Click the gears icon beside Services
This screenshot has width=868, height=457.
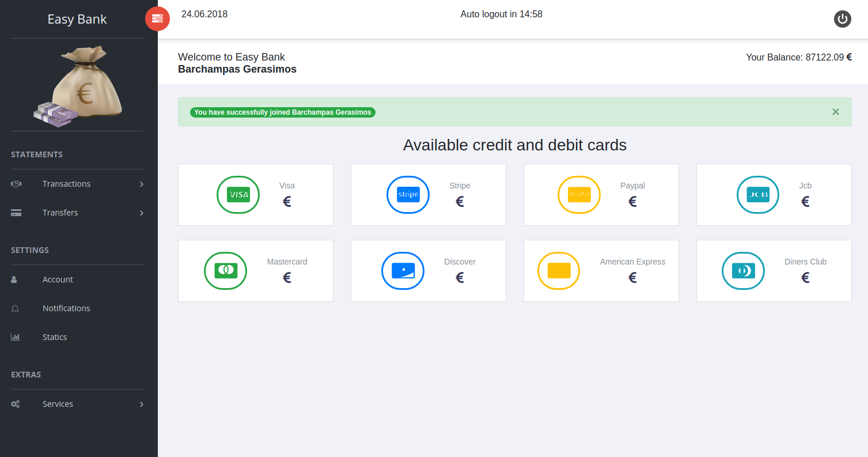point(16,404)
